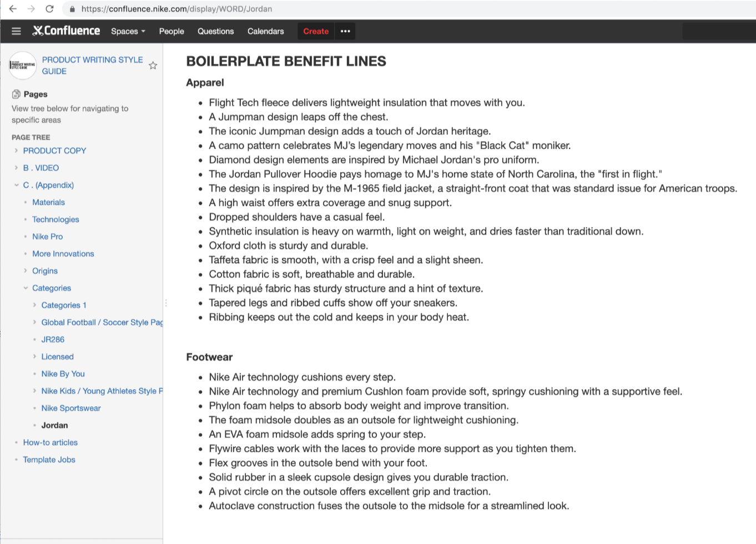Click the line "Flex grooves in the outsole bend"
The width and height of the screenshot is (756, 544).
coord(318,464)
